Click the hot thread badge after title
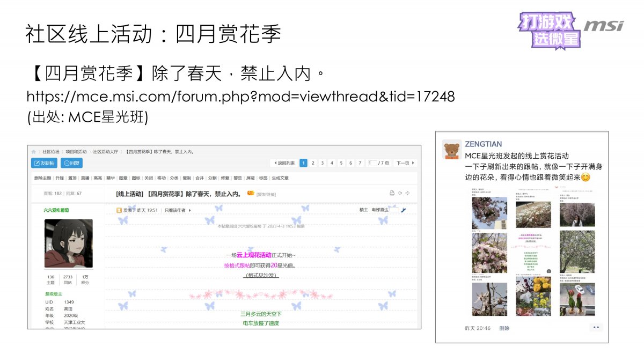The image size is (644, 362). pos(250,193)
